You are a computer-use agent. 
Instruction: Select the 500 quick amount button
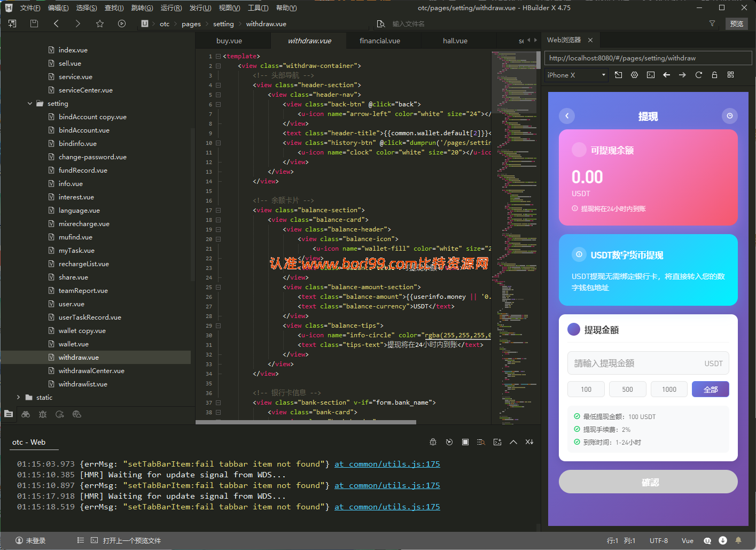coord(628,389)
